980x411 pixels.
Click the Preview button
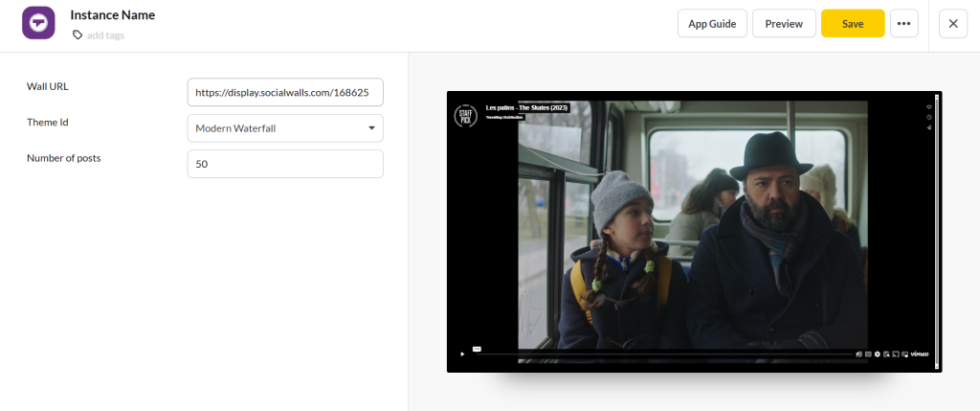click(x=784, y=23)
